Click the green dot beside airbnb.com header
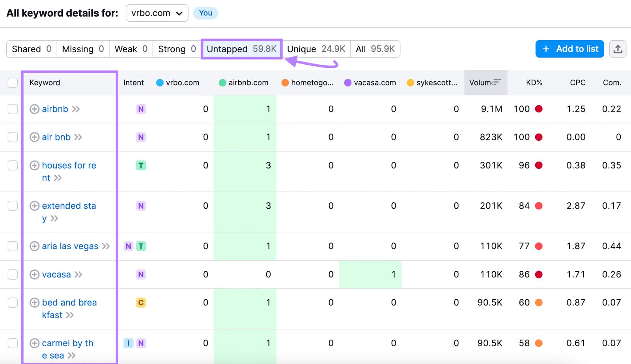Screen dimensions: 631x364 click(222, 82)
